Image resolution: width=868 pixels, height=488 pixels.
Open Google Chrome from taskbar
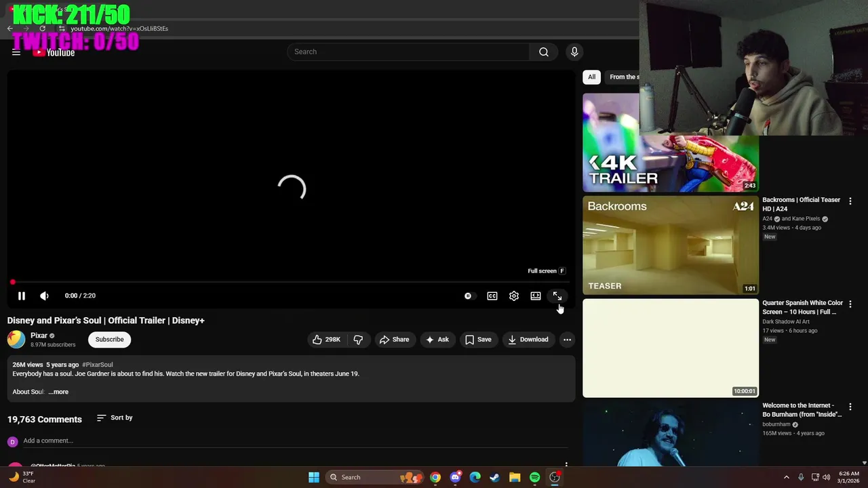pyautogui.click(x=435, y=477)
